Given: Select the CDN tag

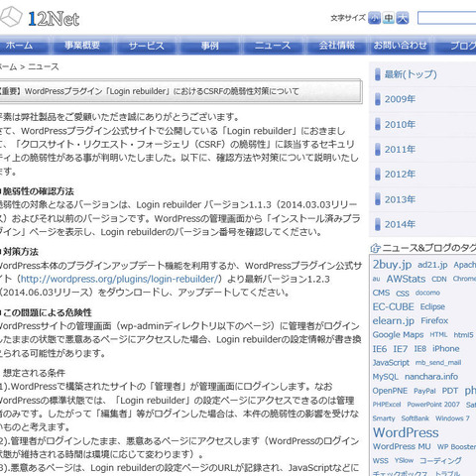Looking at the screenshot, I should tap(439, 280).
